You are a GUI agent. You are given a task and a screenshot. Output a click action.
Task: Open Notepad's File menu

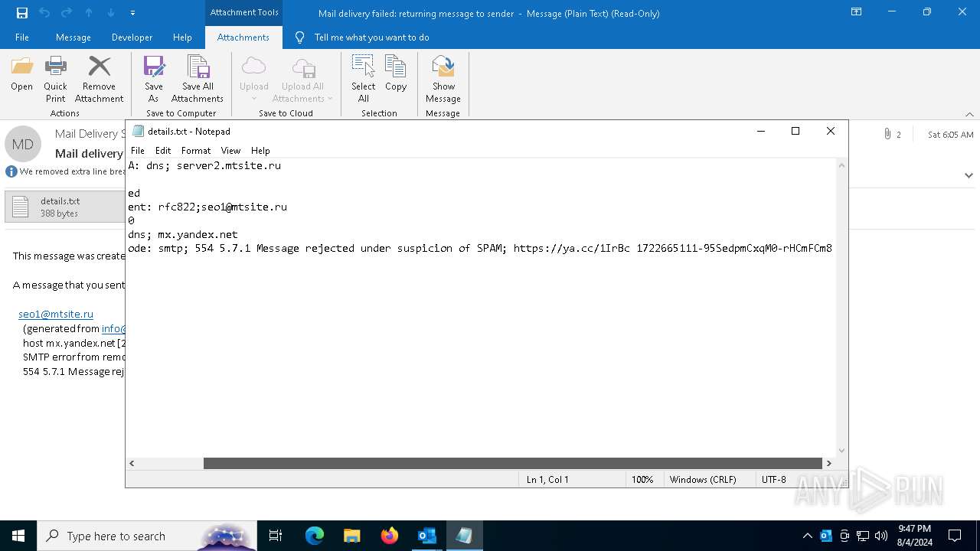pos(138,151)
